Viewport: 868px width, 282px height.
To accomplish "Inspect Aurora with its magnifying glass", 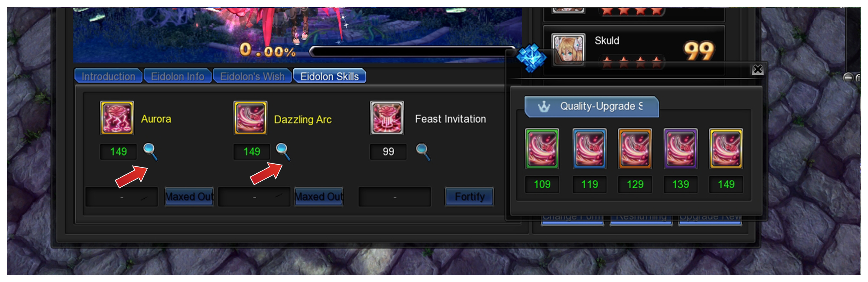I will point(150,152).
